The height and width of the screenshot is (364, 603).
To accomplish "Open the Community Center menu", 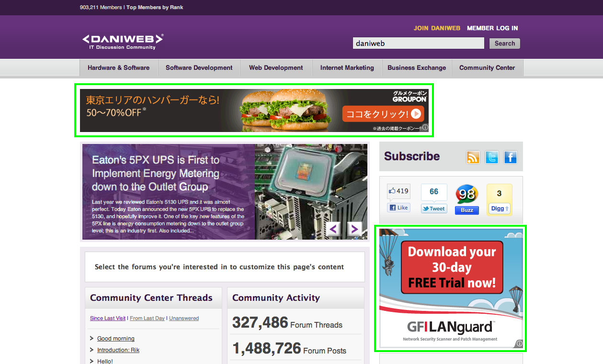I will pyautogui.click(x=487, y=68).
